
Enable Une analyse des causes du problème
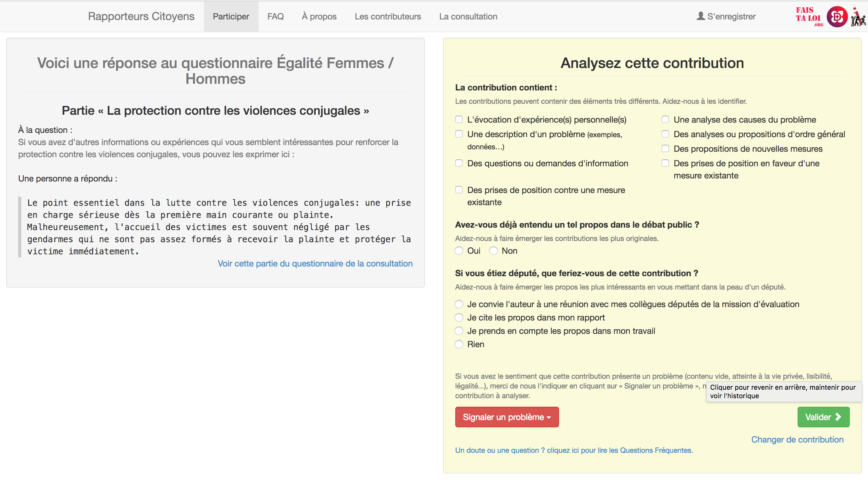tap(665, 119)
